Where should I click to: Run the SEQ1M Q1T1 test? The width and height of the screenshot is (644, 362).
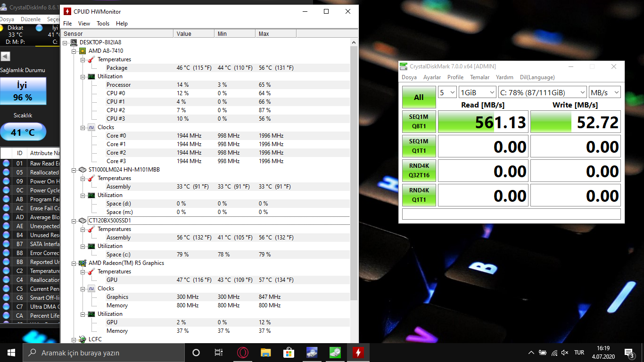coord(419,146)
